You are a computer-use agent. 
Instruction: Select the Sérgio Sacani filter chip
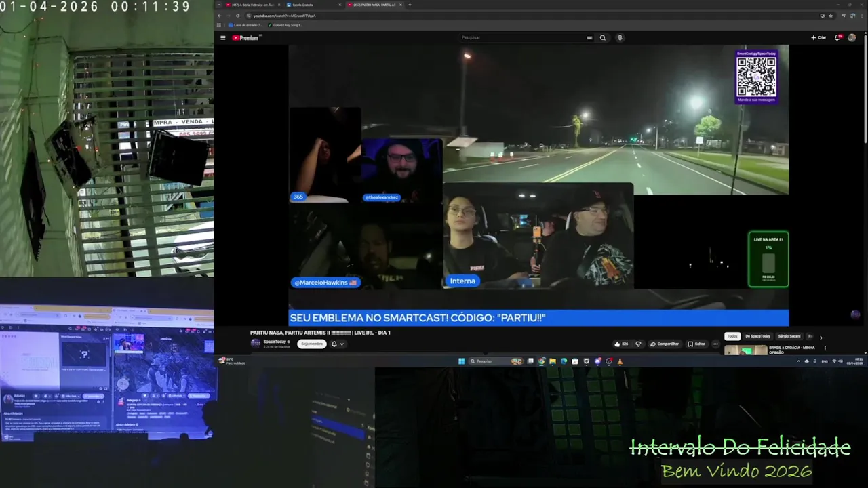point(789,336)
